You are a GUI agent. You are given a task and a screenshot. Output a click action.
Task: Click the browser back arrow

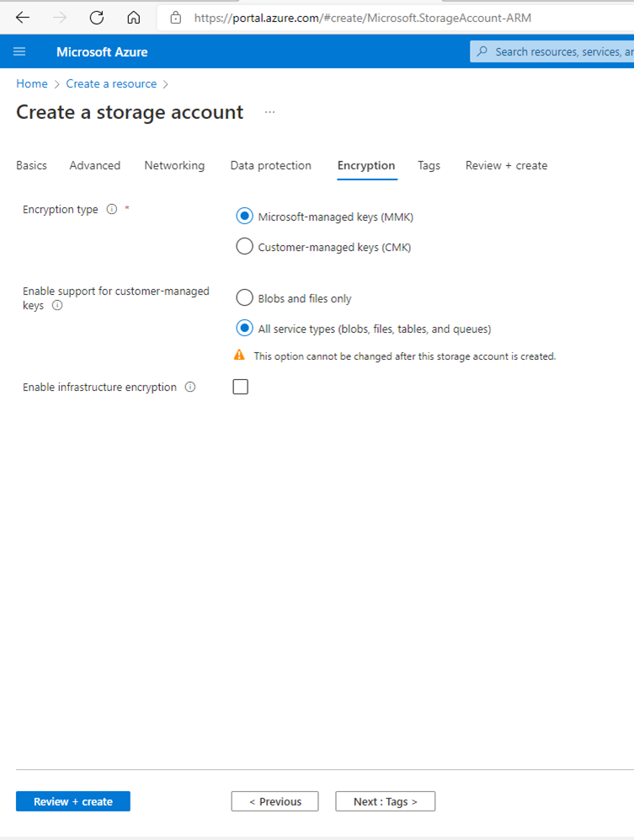(23, 18)
